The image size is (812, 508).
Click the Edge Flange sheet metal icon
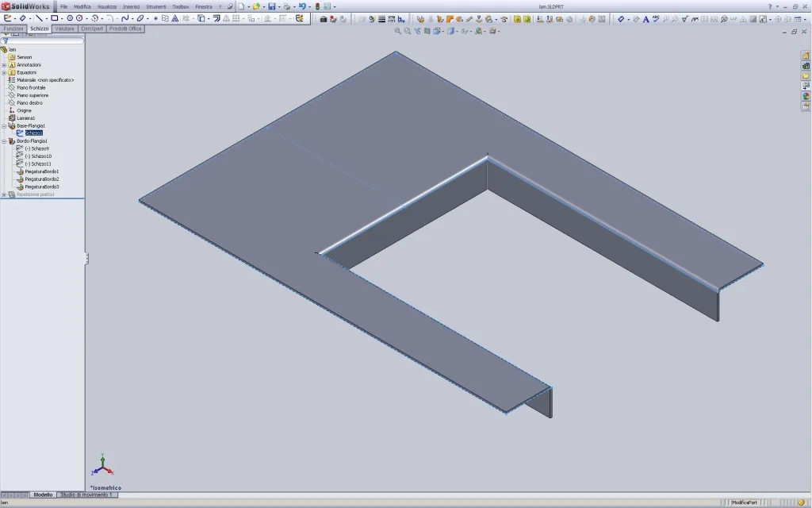pyautogui.click(x=440, y=19)
